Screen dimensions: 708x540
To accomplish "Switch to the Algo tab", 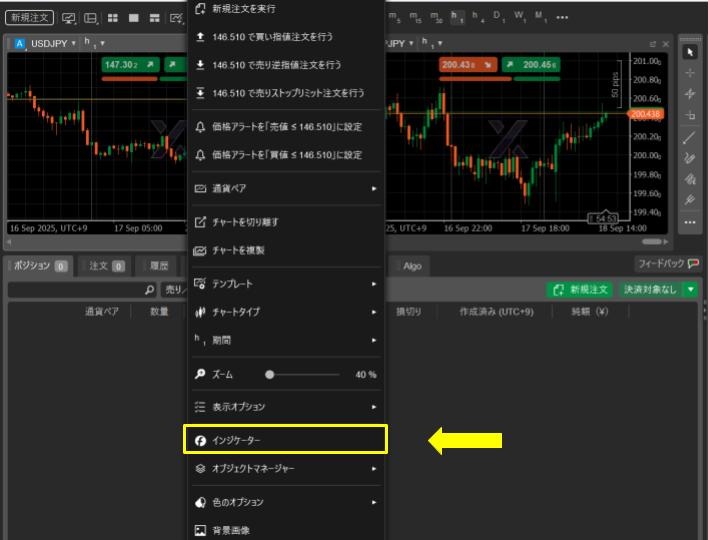I will (x=412, y=266).
